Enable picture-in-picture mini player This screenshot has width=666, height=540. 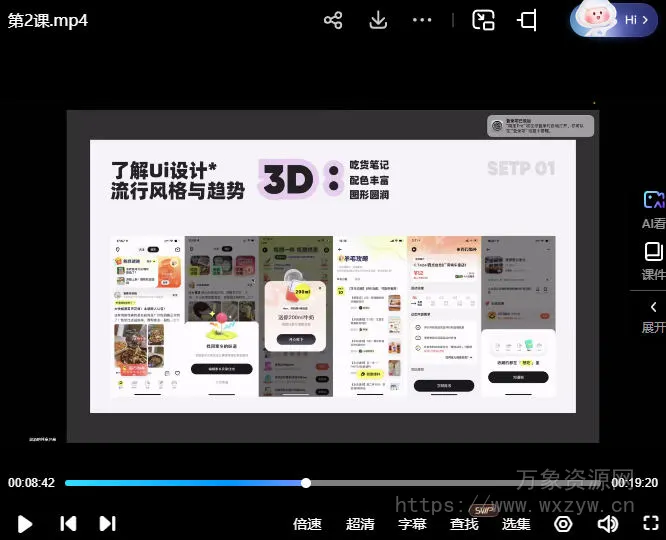point(484,20)
